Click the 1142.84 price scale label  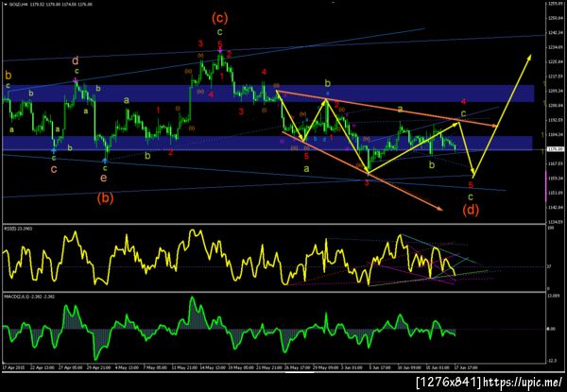click(555, 207)
